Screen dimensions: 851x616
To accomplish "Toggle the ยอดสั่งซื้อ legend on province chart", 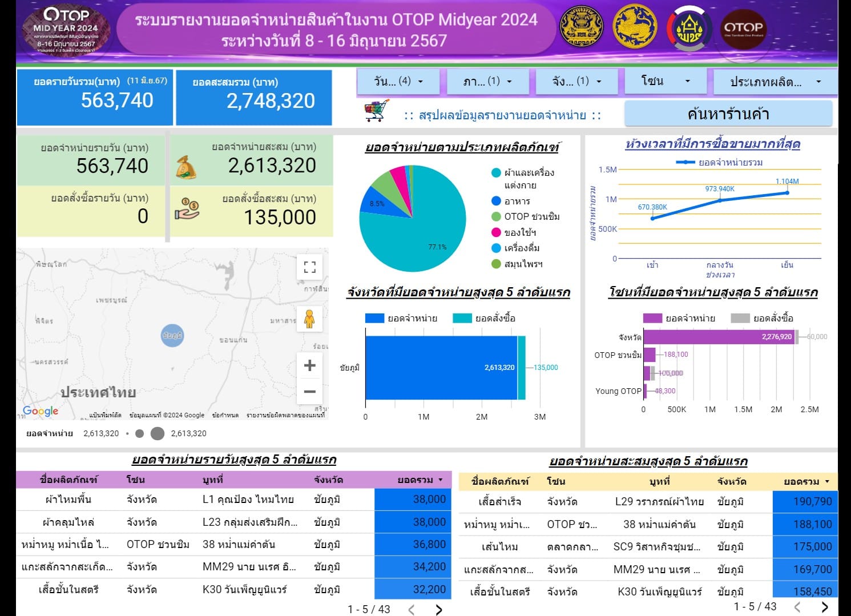I will pyautogui.click(x=484, y=317).
